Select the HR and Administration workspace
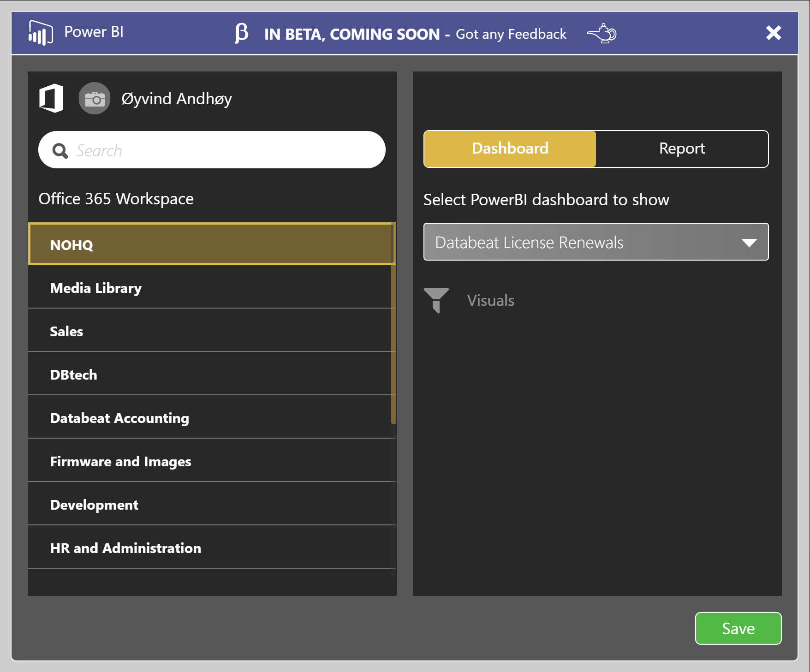The width and height of the screenshot is (810, 672). click(x=212, y=548)
